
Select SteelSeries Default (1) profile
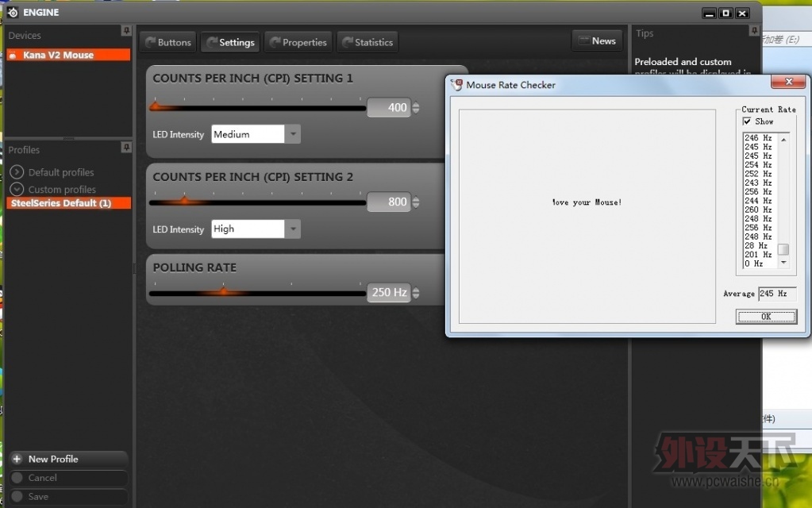pyautogui.click(x=68, y=203)
